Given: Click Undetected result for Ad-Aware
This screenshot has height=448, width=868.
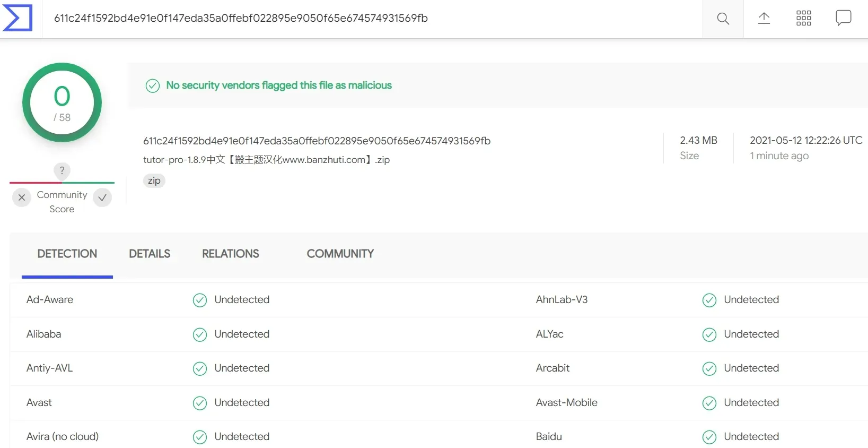Looking at the screenshot, I should 242,299.
